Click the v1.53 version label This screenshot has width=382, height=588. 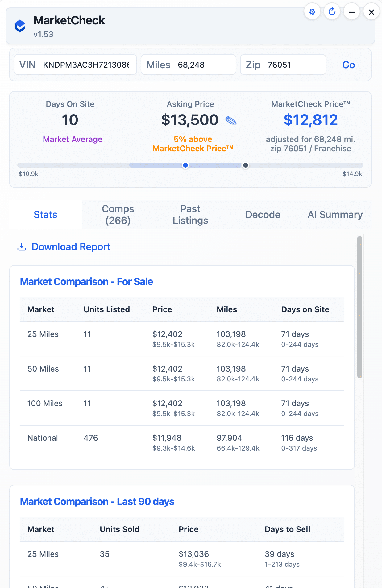tap(44, 34)
